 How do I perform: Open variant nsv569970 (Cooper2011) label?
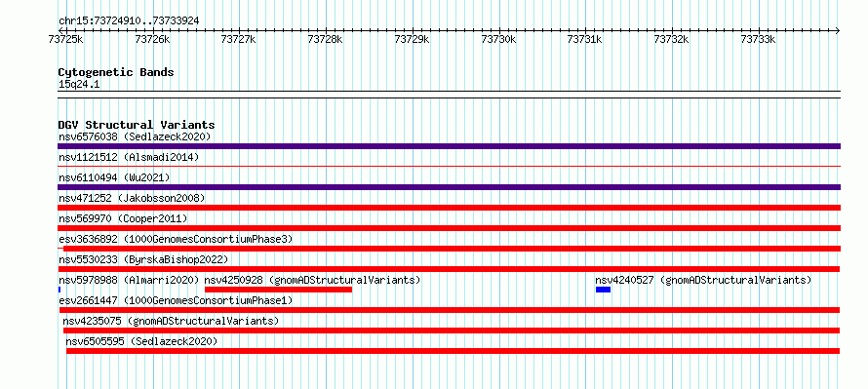(x=123, y=218)
